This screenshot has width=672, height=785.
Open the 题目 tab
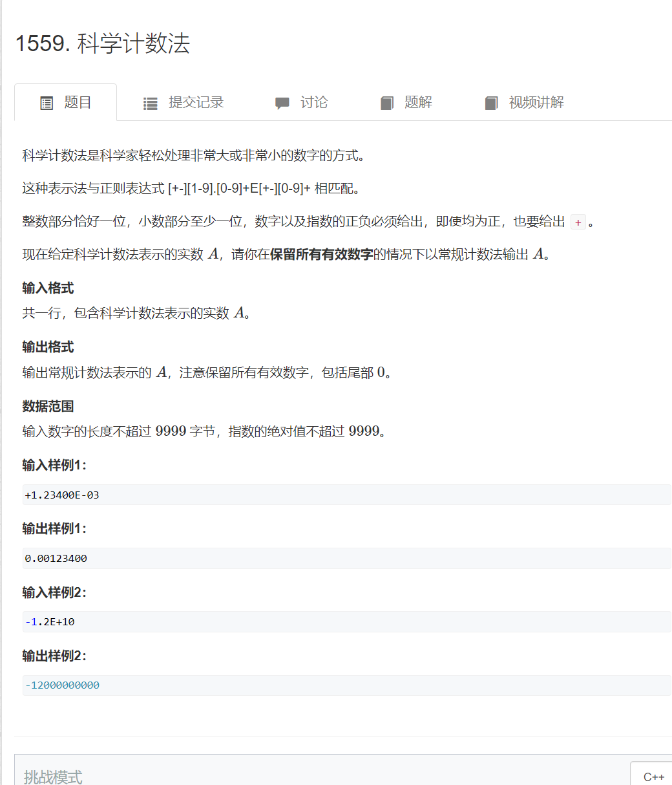(66, 102)
